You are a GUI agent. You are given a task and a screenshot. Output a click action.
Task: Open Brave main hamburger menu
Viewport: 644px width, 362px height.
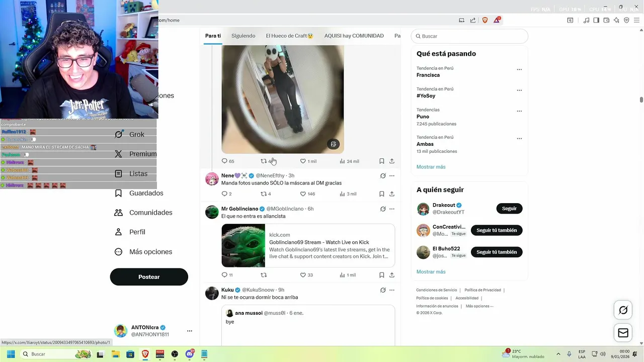(x=636, y=20)
